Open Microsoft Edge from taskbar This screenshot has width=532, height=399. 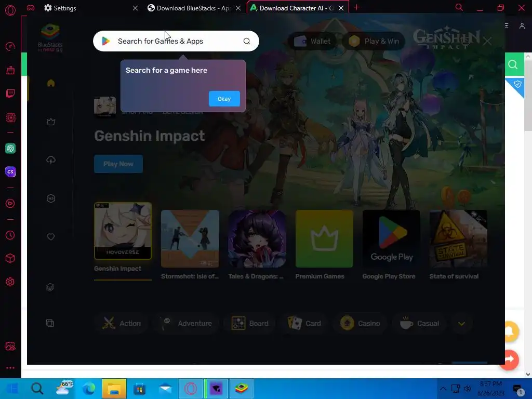click(x=89, y=389)
